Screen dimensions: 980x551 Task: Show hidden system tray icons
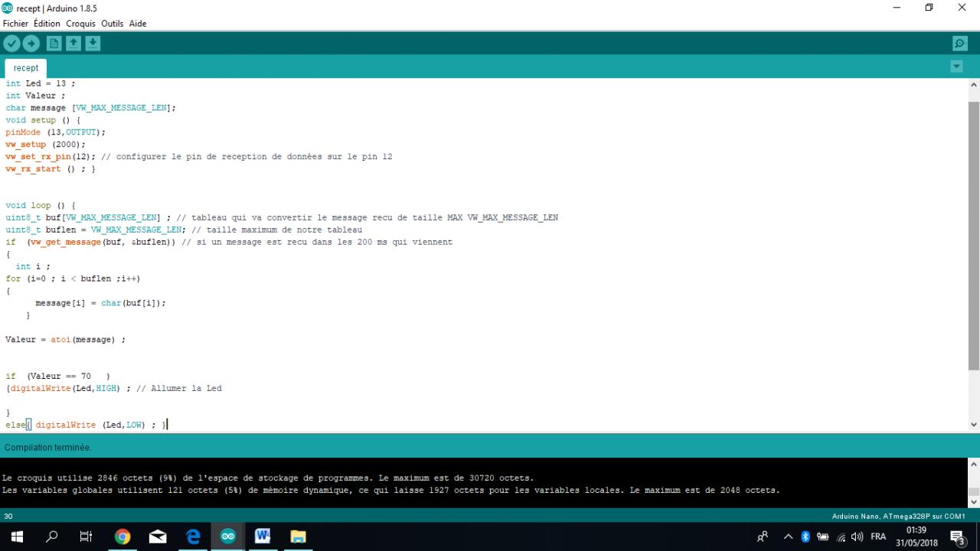tap(788, 536)
